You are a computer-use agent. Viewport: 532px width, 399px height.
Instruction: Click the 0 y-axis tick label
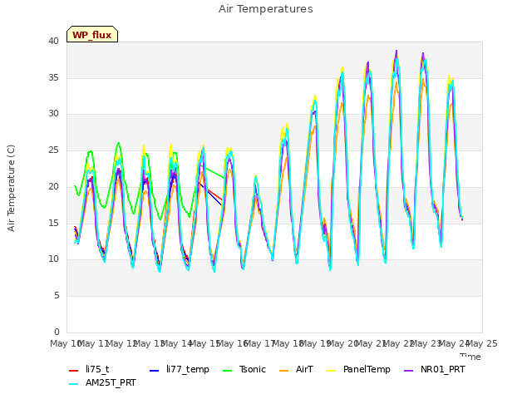pyautogui.click(x=57, y=332)
